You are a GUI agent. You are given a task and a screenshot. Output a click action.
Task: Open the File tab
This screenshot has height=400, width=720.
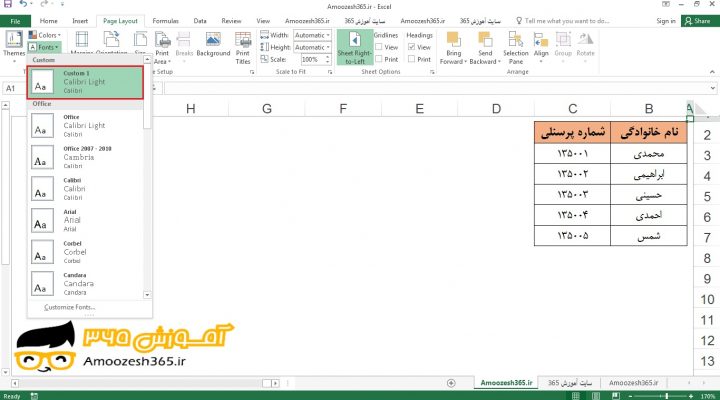(15, 21)
